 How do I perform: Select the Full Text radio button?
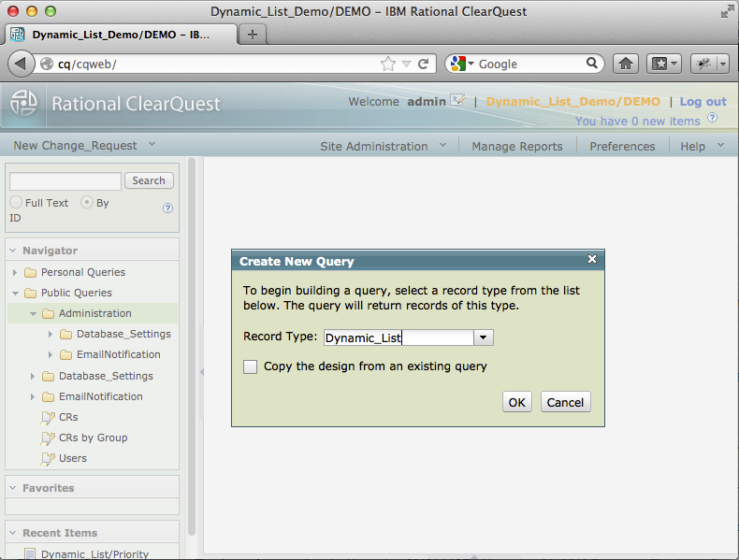16,202
